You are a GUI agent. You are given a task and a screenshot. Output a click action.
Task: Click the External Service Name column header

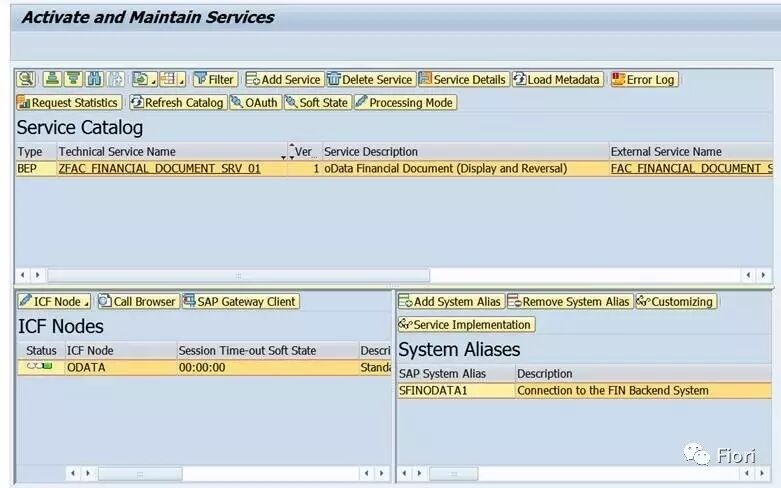pos(691,151)
